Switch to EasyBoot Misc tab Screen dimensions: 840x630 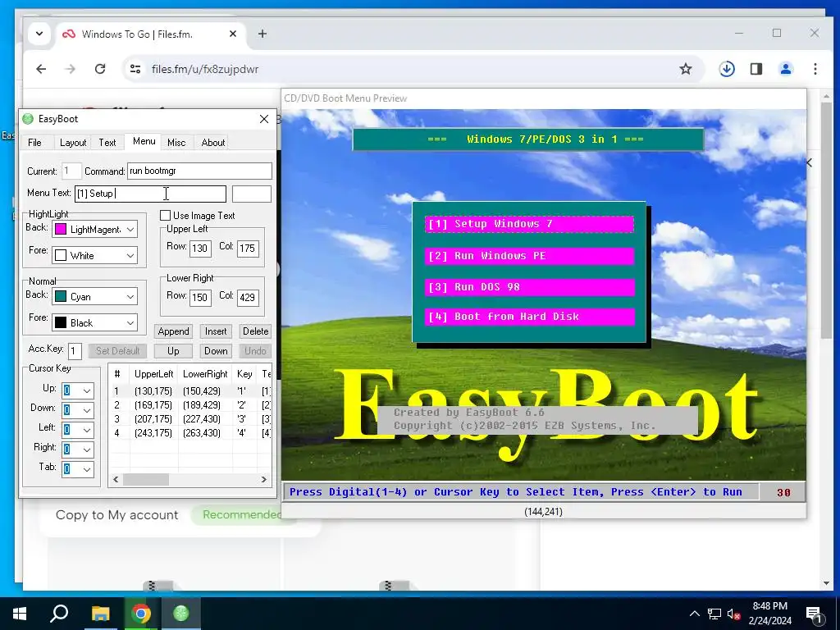pyautogui.click(x=176, y=143)
